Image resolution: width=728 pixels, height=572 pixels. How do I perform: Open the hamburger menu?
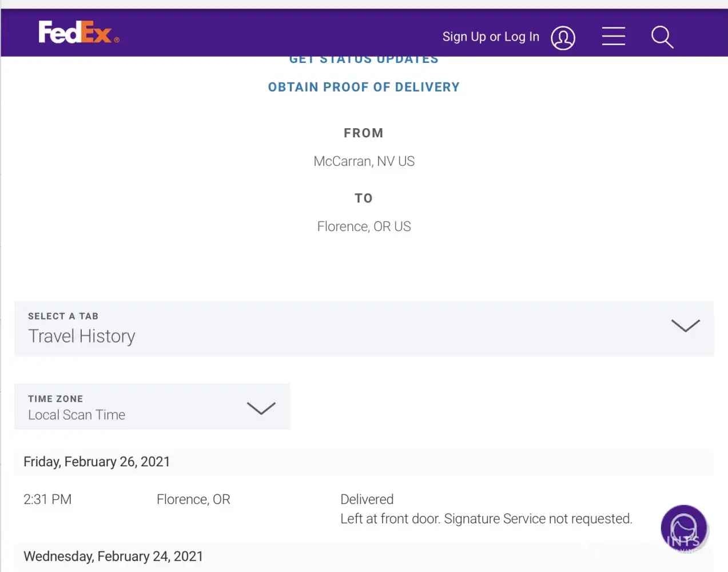[x=613, y=36]
